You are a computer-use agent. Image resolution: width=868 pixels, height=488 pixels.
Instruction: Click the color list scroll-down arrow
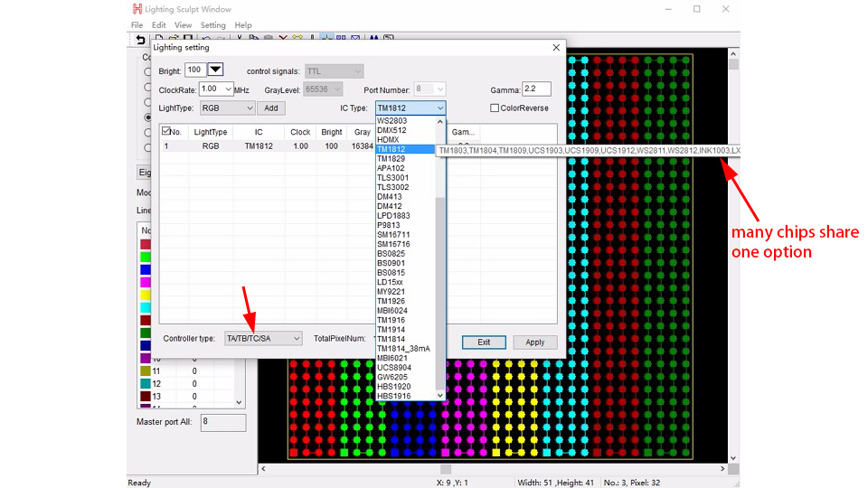coord(239,402)
